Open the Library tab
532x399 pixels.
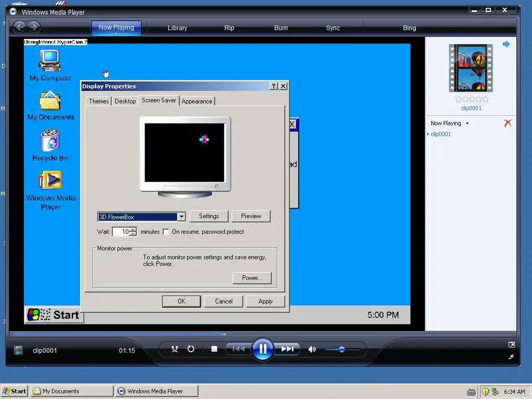[x=177, y=28]
